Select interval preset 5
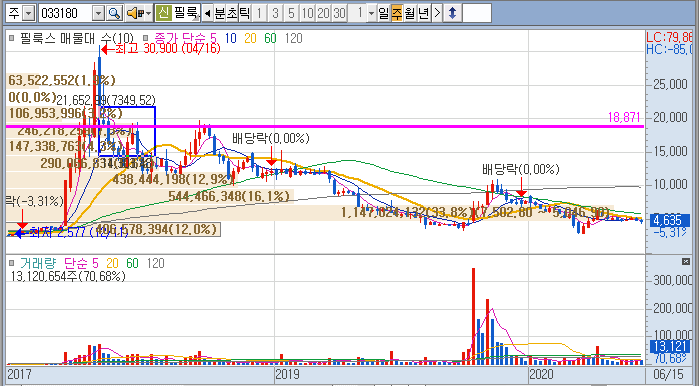This screenshot has width=699, height=386. pyautogui.click(x=291, y=13)
